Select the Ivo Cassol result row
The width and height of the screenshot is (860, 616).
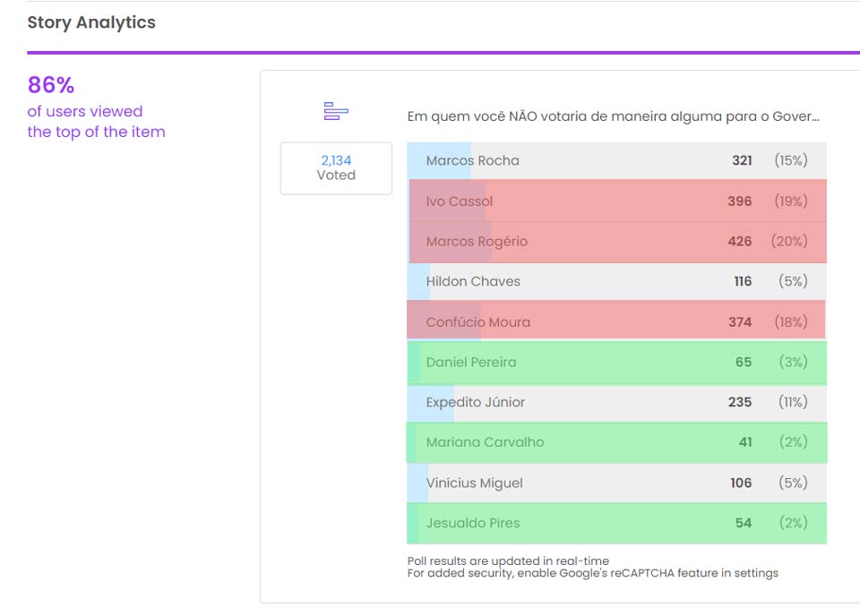pyautogui.click(x=616, y=201)
